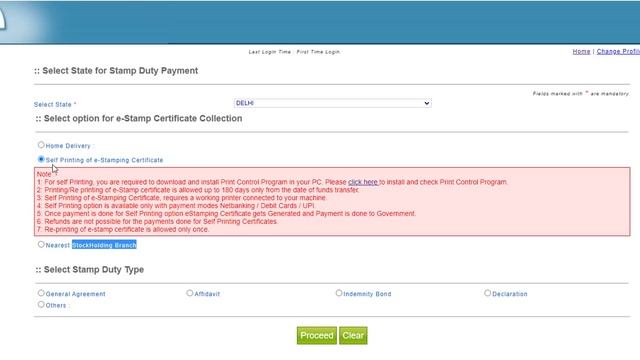The width and height of the screenshot is (640, 360).
Task: Select the Home Delivery radio option
Action: (x=41, y=145)
